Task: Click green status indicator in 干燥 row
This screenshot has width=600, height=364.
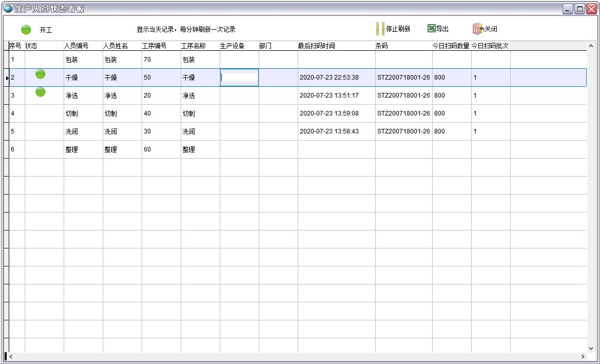Action: 41,74
